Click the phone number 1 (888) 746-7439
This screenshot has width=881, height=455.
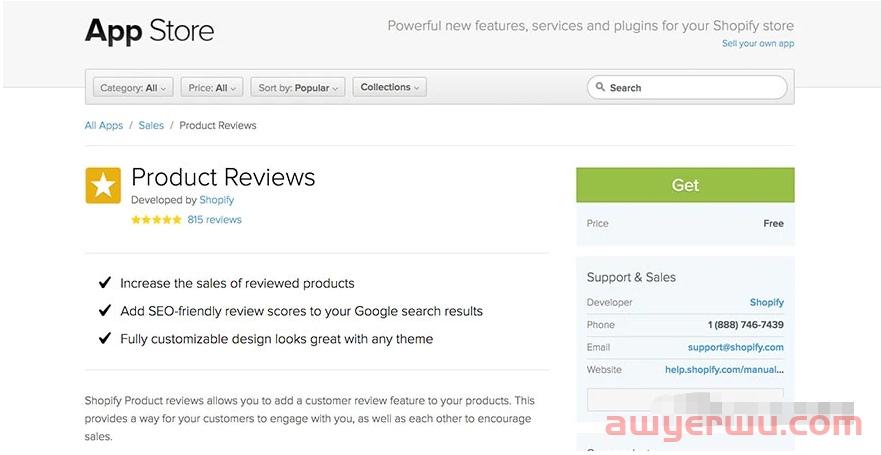coord(745,325)
